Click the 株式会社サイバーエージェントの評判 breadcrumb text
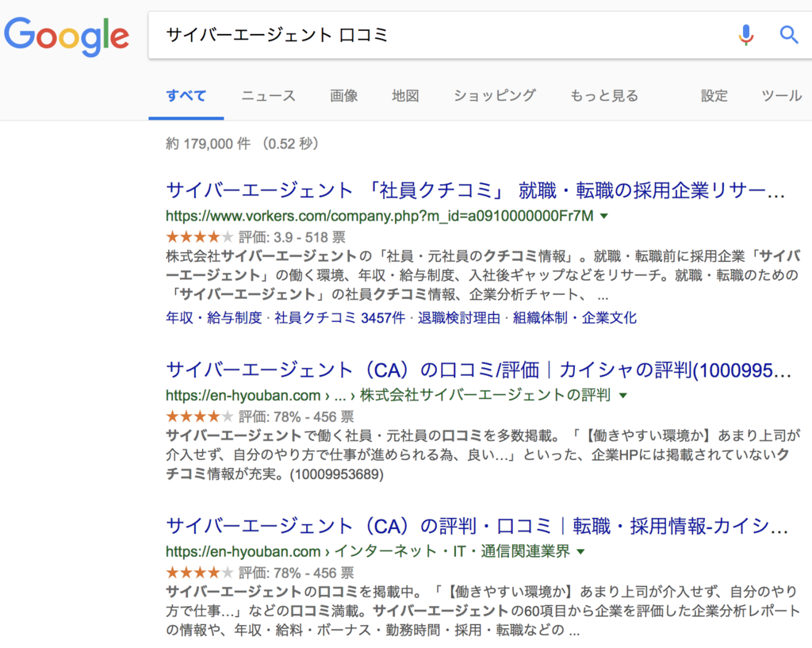The image size is (812, 648). click(485, 395)
